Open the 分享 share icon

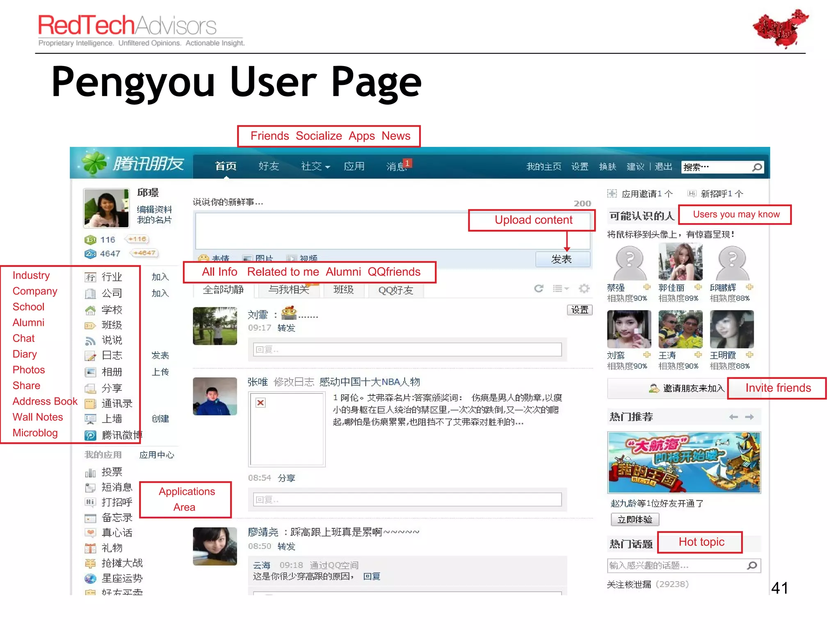tap(90, 388)
